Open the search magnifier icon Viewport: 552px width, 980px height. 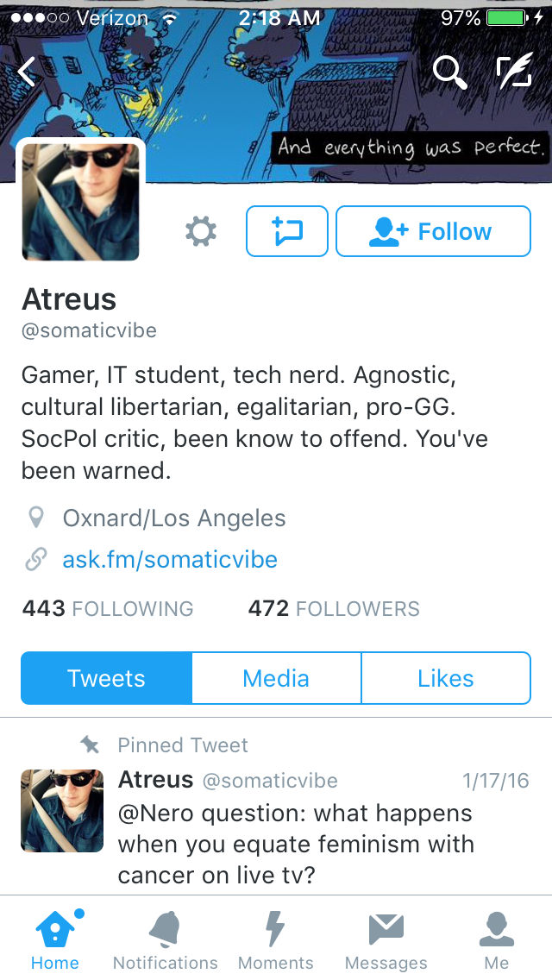point(449,72)
